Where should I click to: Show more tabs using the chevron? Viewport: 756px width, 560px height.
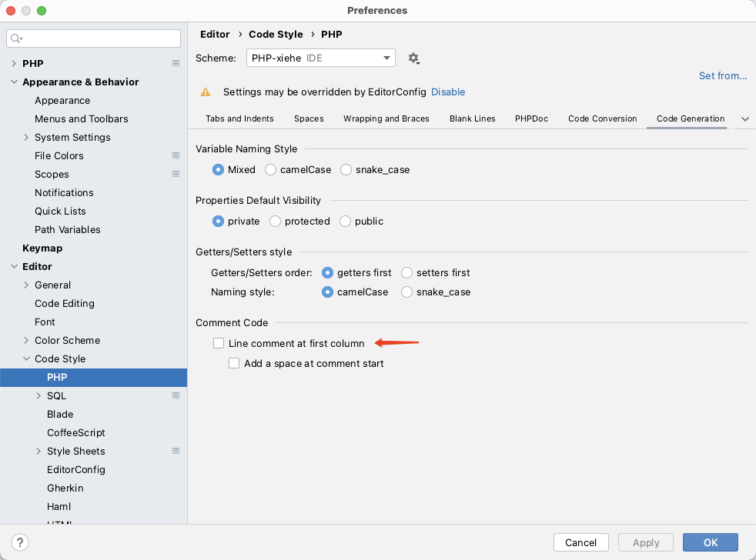744,119
